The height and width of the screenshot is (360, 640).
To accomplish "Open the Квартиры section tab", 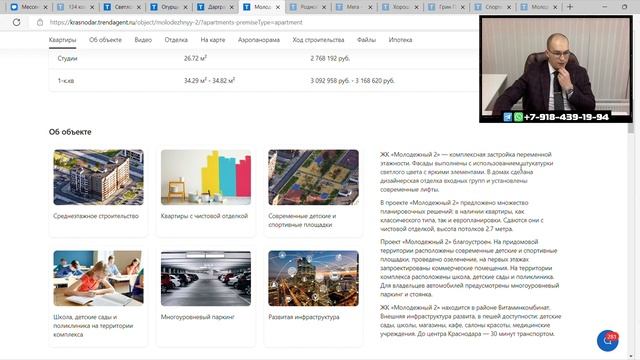I will 62,40.
